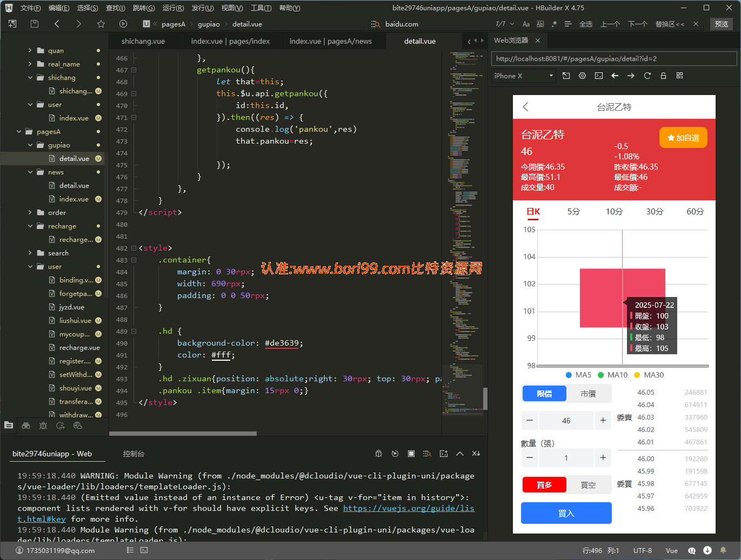This screenshot has width=741, height=560.
Task: Collapse the gupiao folder
Action: click(x=30, y=145)
